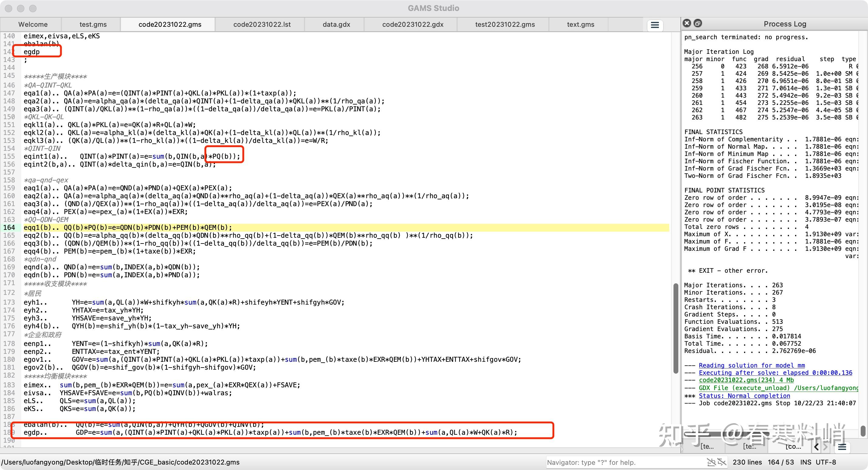Click line number 164 in the gutter
Screen dimensions: 868x470
[x=9, y=228]
